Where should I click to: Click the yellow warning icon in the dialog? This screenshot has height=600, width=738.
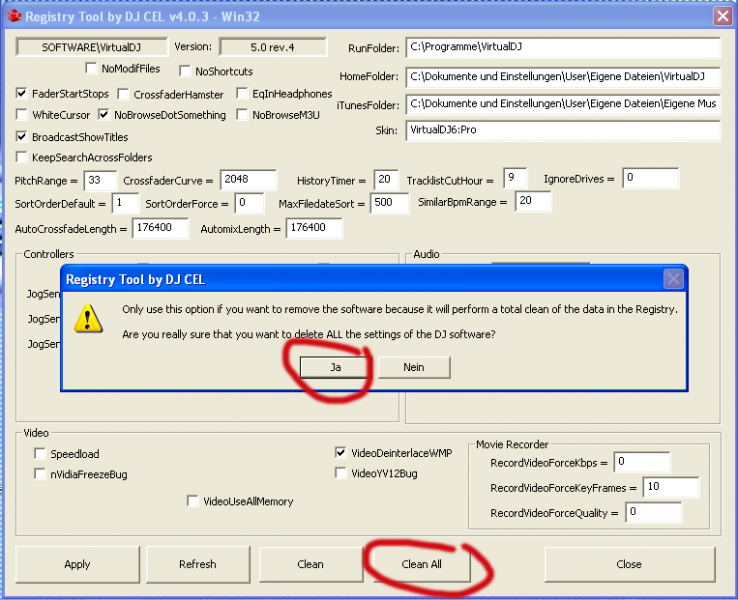coord(88,319)
